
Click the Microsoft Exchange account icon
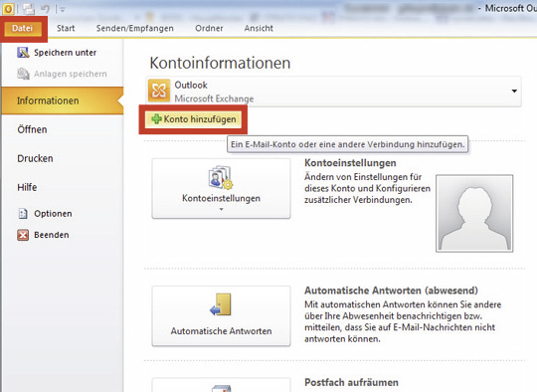pos(159,91)
